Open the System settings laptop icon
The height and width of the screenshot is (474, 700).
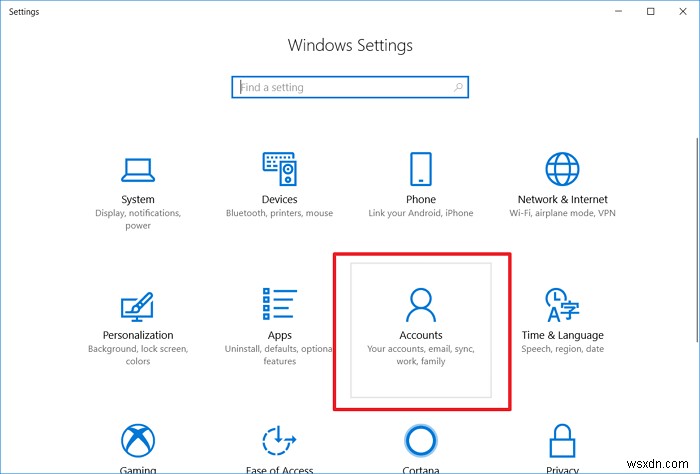click(x=138, y=169)
